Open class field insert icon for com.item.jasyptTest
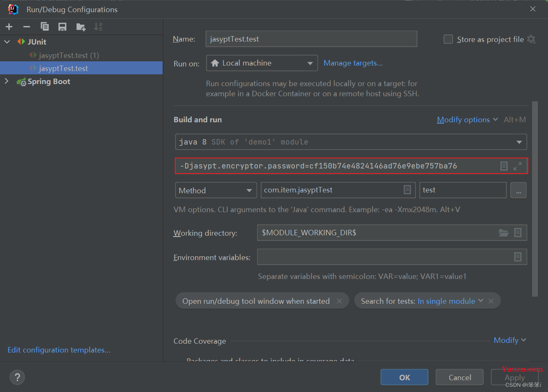Image resolution: width=548 pixels, height=392 pixels. pos(407,190)
